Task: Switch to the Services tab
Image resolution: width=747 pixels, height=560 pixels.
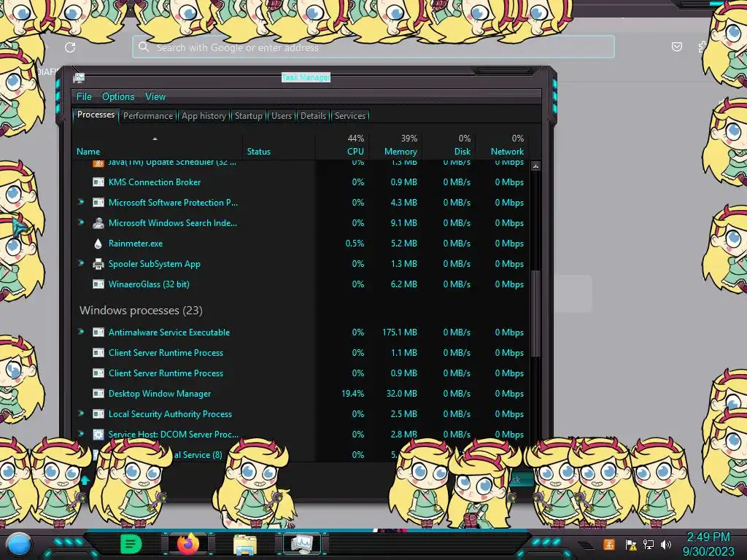Action: [x=349, y=116]
